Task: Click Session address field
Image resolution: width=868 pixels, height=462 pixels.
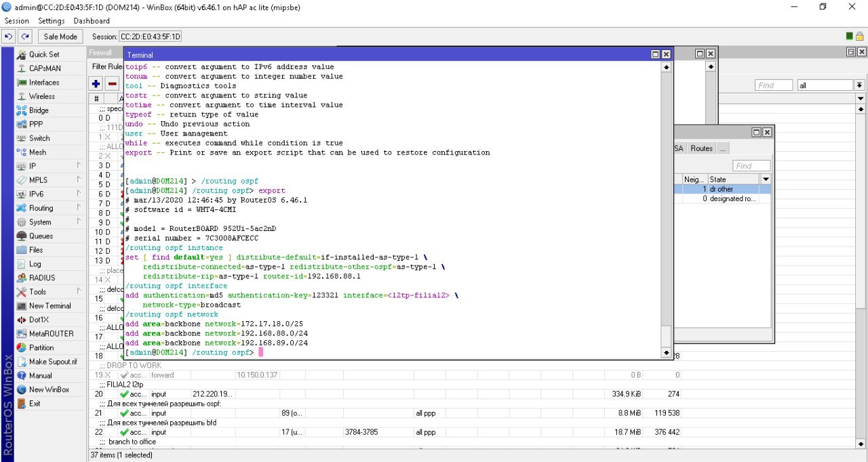Action: tap(151, 37)
